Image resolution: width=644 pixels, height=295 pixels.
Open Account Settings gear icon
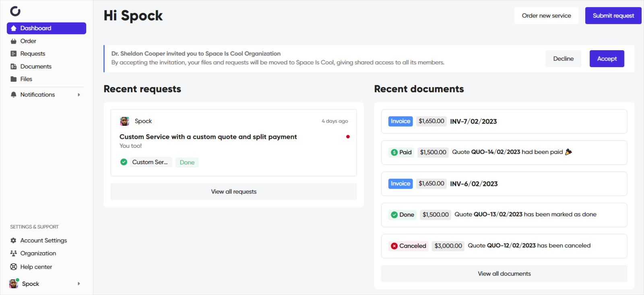(x=14, y=240)
